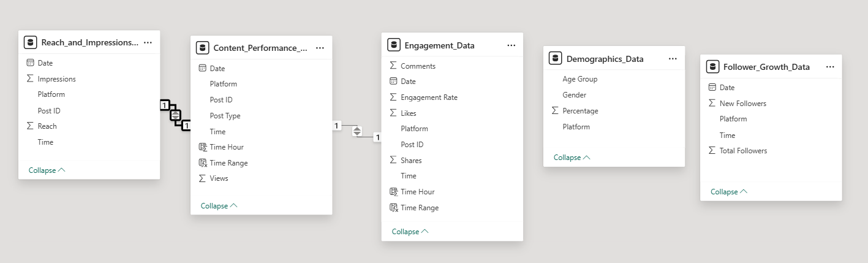Click Demographics_Data table database icon
The height and width of the screenshot is (263, 868).
point(556,58)
